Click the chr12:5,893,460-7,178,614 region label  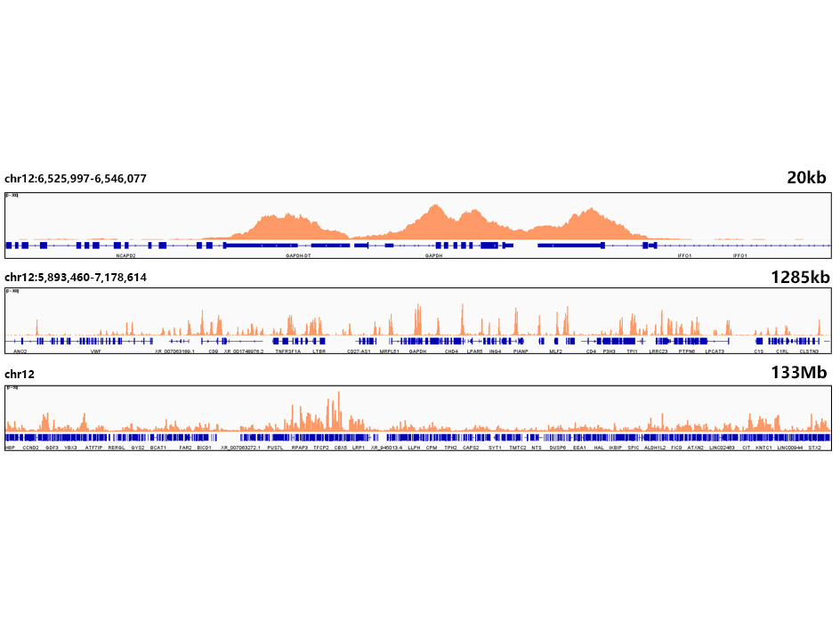tap(76, 278)
